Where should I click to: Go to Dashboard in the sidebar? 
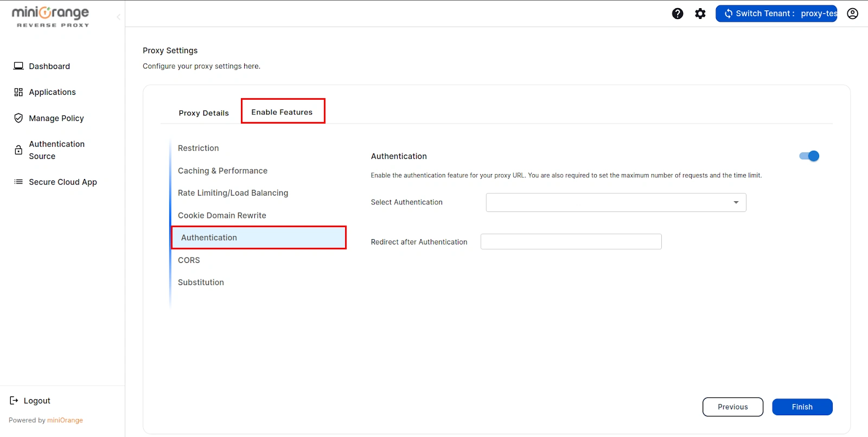pyautogui.click(x=49, y=66)
